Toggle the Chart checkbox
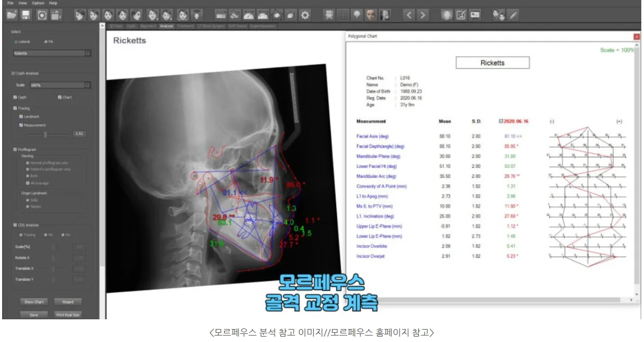This screenshot has height=342, width=644. tap(59, 97)
